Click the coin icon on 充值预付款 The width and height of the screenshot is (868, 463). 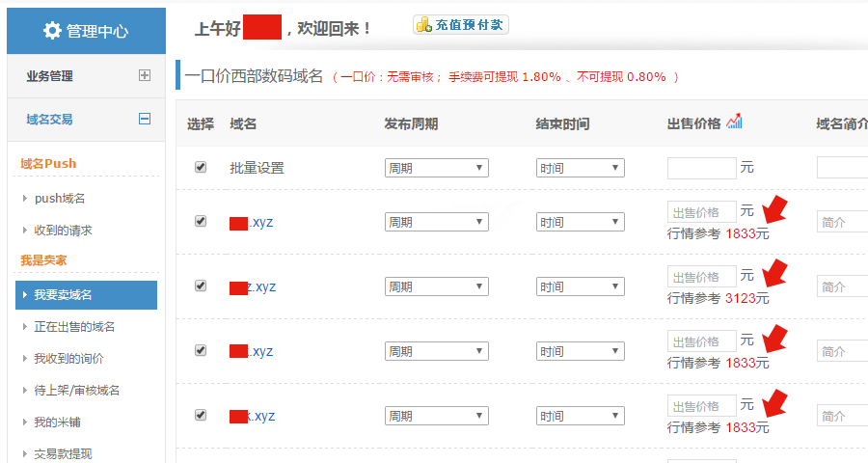[422, 25]
